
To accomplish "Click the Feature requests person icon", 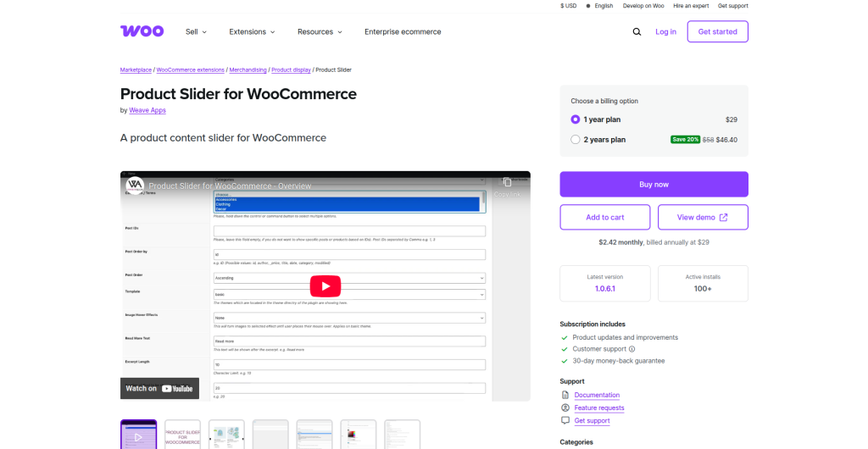I will tap(565, 407).
